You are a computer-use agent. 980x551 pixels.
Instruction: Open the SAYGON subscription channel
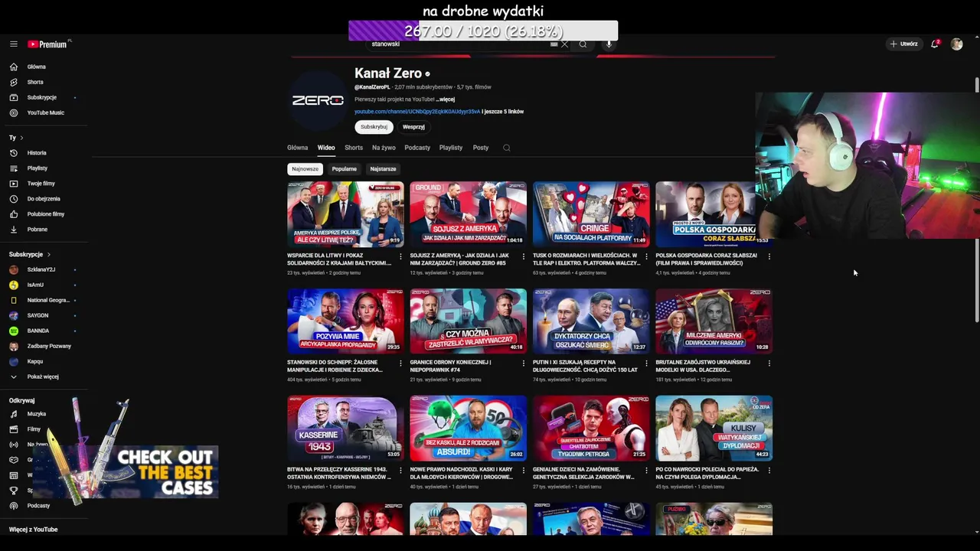[38, 315]
